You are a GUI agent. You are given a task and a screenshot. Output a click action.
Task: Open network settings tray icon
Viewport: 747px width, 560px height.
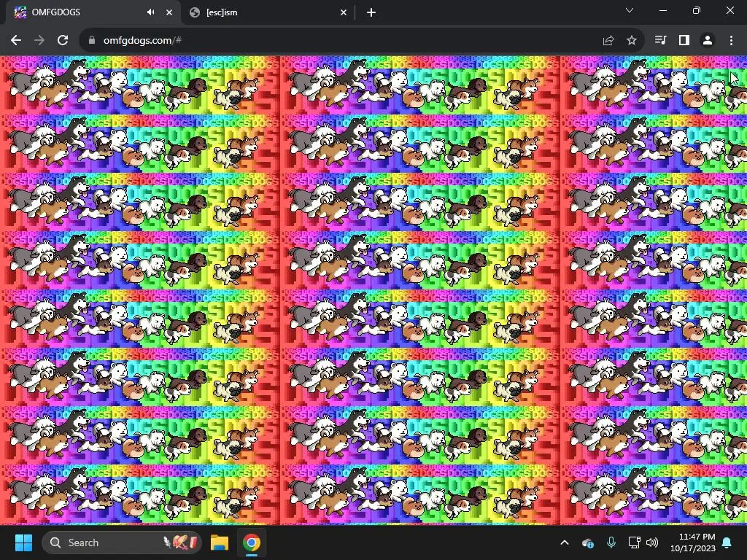[634, 542]
